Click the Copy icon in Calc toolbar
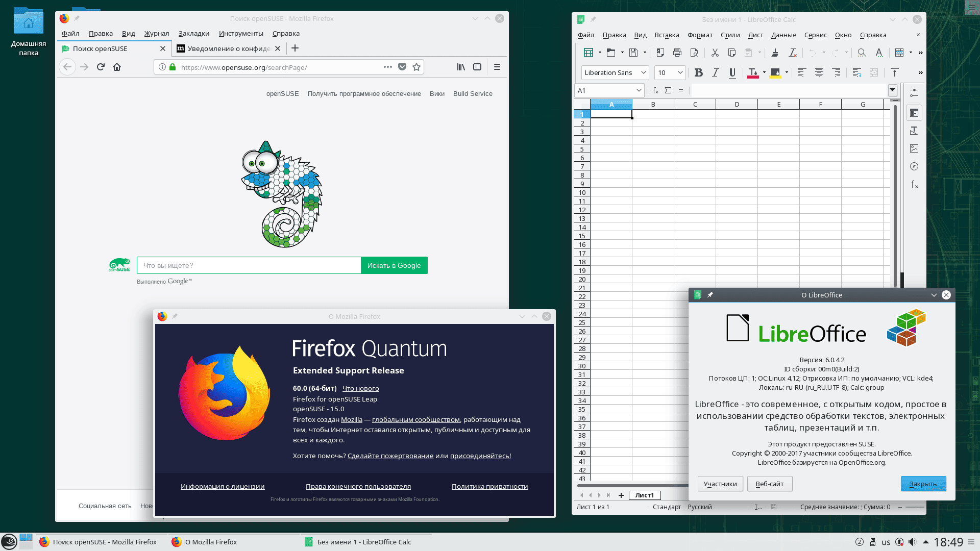980x551 pixels. click(x=731, y=53)
